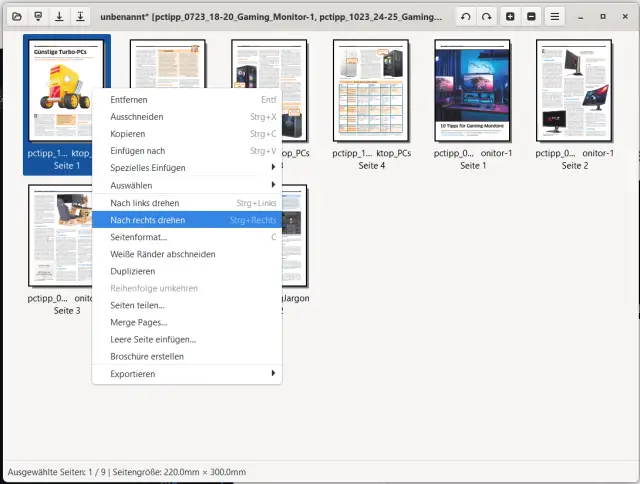The image size is (640, 484).
Task: Click the Import document icon in header
Action: (38, 17)
